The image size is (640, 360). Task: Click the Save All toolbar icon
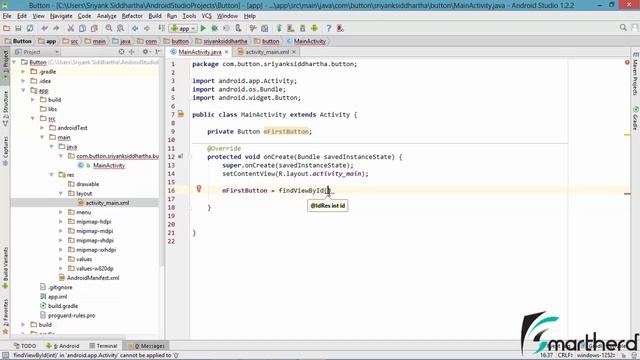coord(18,28)
